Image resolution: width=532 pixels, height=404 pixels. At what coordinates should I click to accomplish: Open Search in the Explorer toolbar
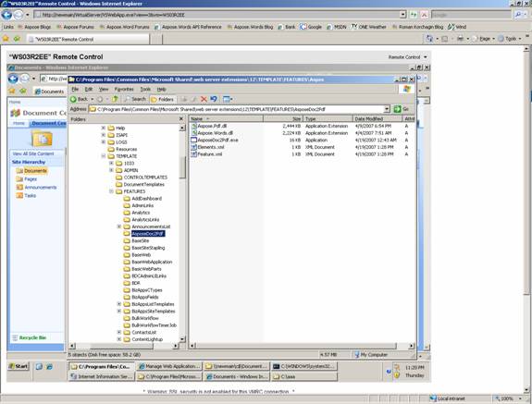(x=135, y=99)
